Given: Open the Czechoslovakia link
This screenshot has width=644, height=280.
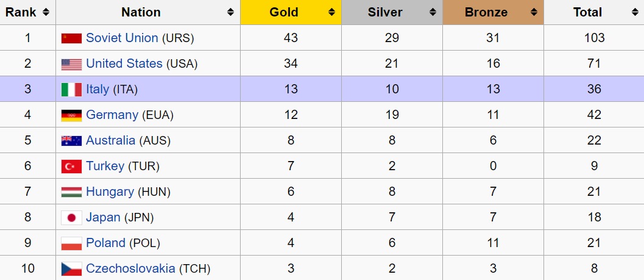Looking at the screenshot, I should [x=130, y=268].
